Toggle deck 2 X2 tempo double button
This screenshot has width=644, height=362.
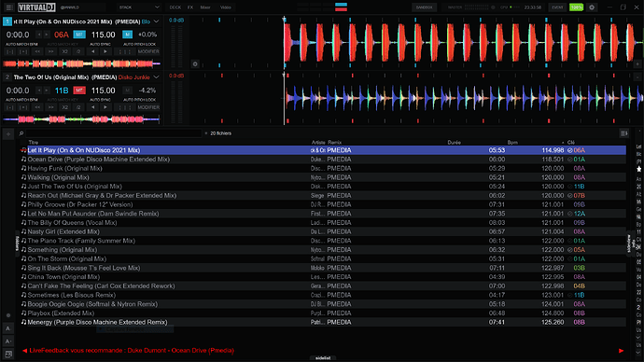pyautogui.click(x=64, y=107)
